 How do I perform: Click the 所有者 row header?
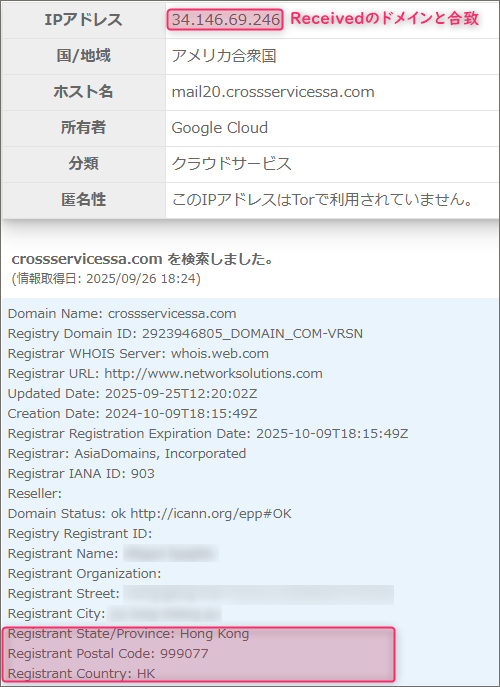pos(83,128)
